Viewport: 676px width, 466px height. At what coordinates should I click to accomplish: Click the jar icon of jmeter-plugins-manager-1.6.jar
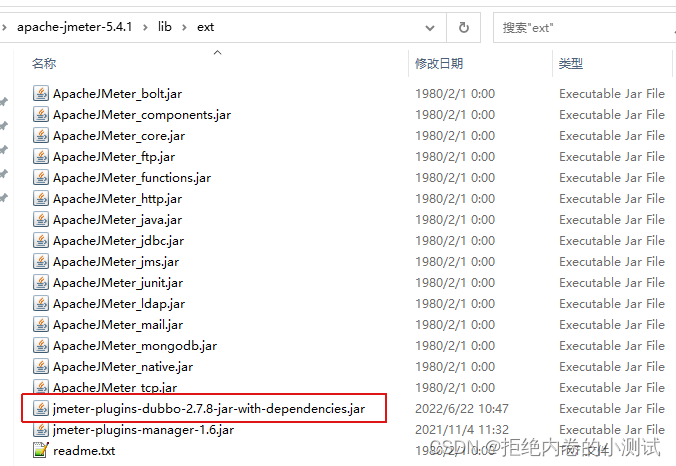pyautogui.click(x=41, y=430)
